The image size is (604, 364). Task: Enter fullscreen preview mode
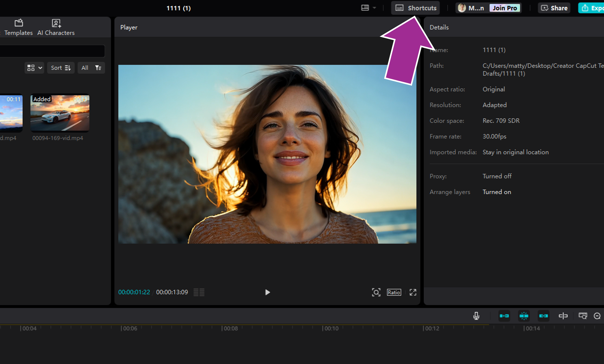point(413,292)
